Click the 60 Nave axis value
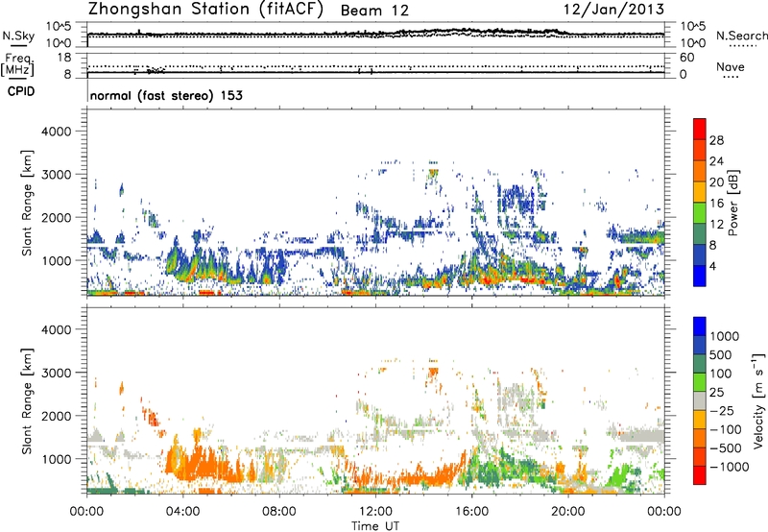 click(687, 57)
